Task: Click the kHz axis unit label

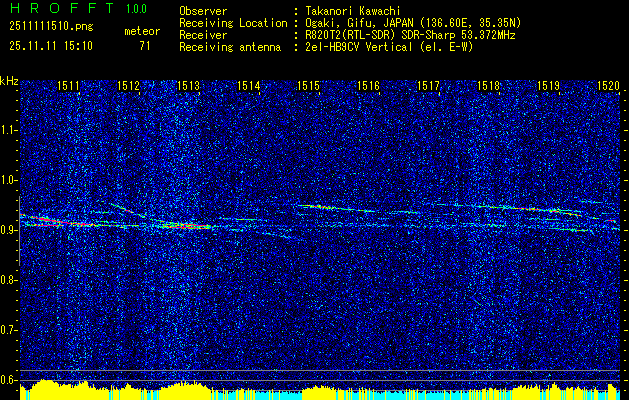Action: (x=9, y=81)
